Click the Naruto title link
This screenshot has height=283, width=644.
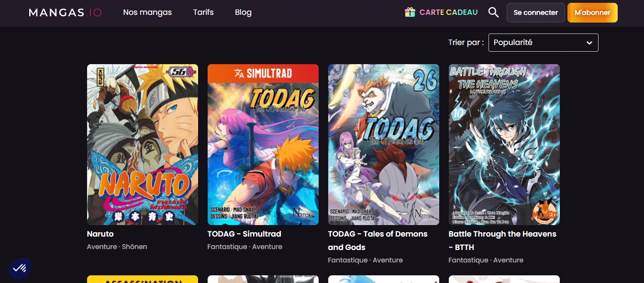(x=100, y=234)
